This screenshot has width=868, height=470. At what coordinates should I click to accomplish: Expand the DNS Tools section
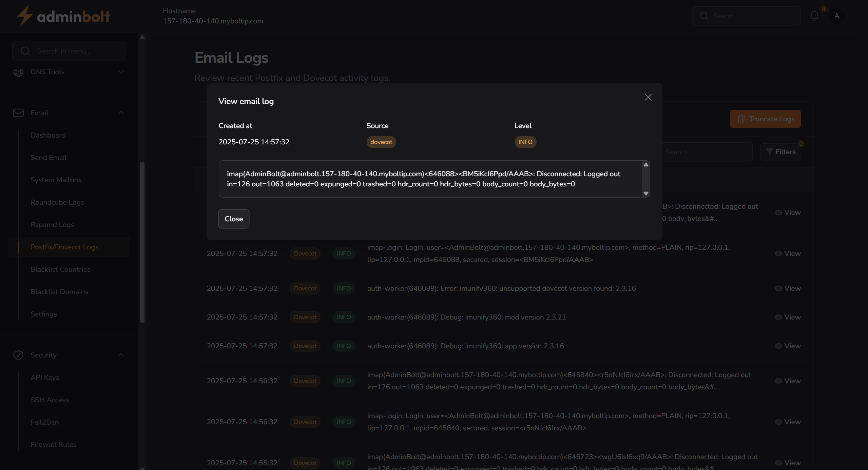click(121, 72)
